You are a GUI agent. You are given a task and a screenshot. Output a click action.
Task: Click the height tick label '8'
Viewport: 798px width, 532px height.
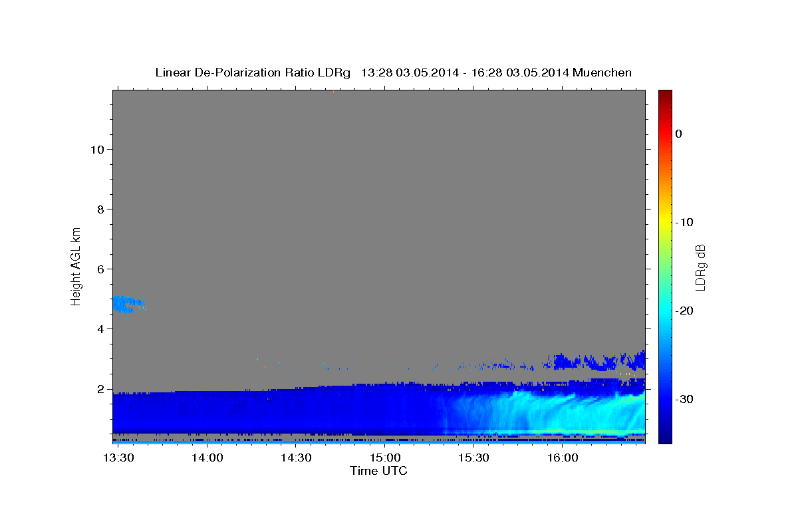click(100, 209)
